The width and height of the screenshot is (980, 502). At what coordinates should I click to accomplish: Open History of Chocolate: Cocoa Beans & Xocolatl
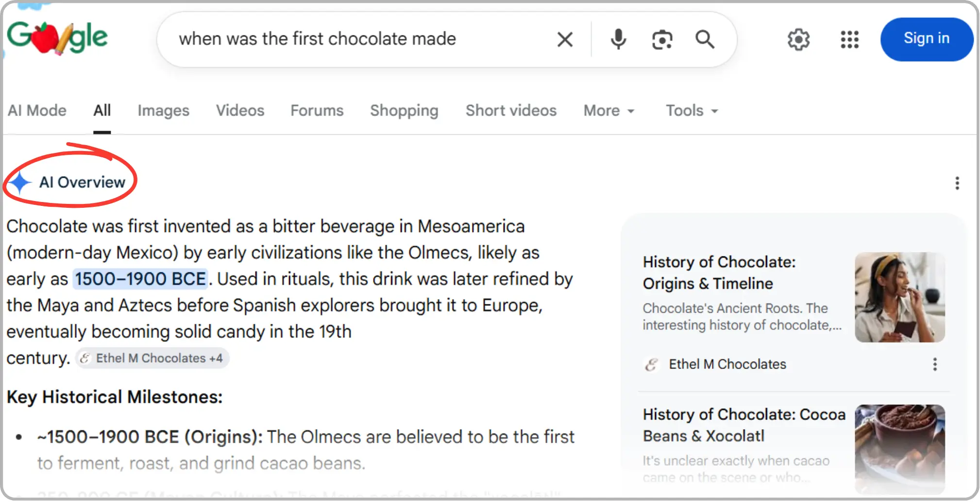pos(744,425)
